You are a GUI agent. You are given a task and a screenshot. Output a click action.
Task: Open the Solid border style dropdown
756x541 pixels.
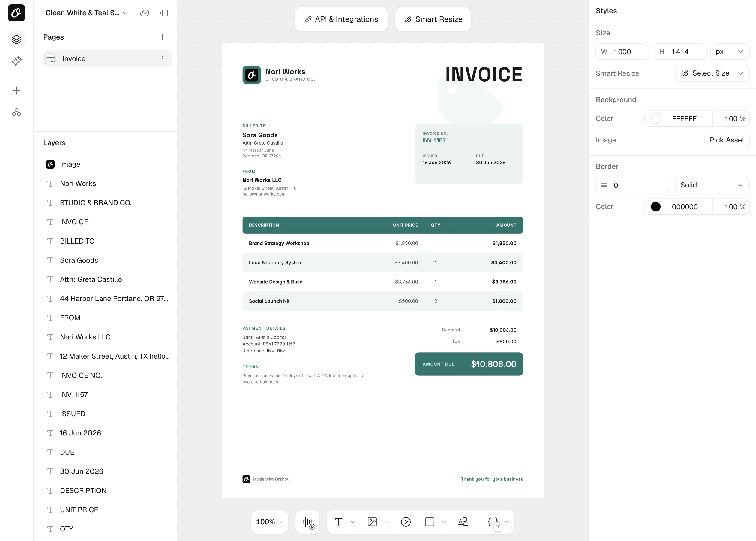point(712,185)
